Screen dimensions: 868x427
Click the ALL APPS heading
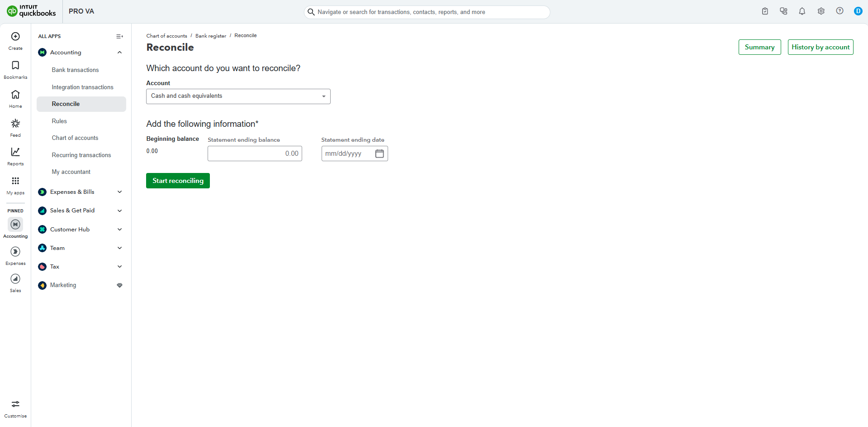(x=49, y=36)
